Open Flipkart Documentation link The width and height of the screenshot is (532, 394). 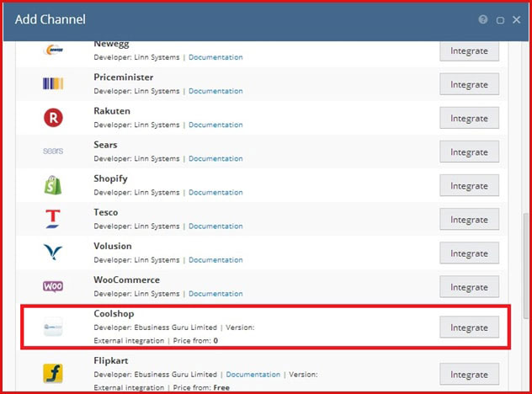(253, 375)
